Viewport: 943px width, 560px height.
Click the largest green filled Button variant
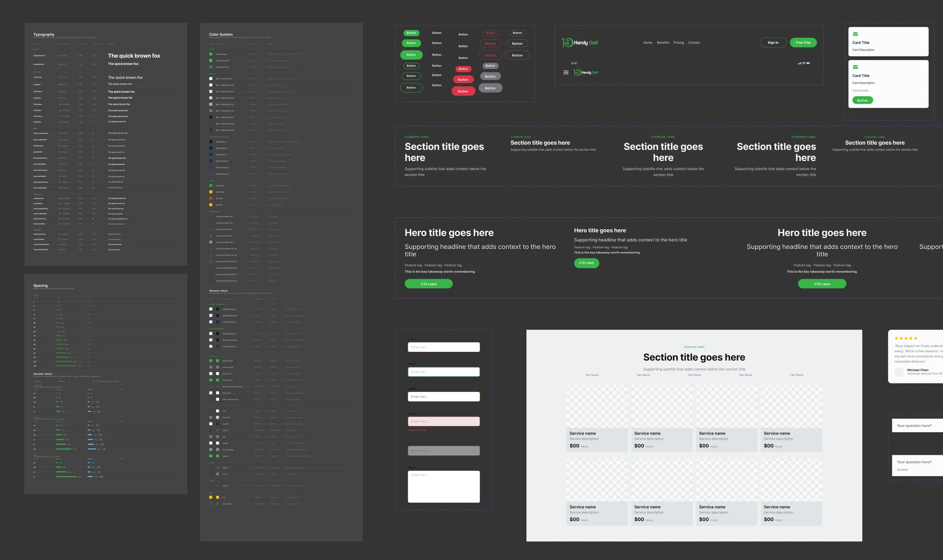pos(411,55)
